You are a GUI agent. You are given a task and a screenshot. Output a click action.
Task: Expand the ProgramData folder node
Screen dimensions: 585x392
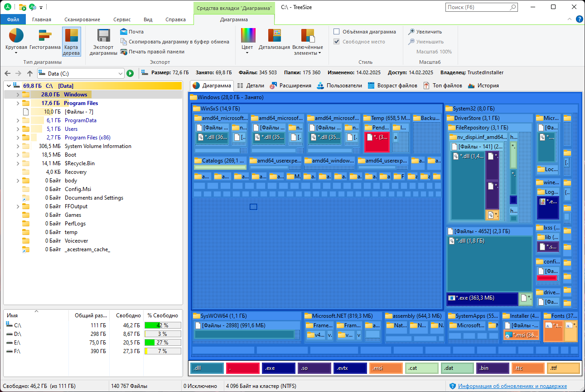(18, 120)
